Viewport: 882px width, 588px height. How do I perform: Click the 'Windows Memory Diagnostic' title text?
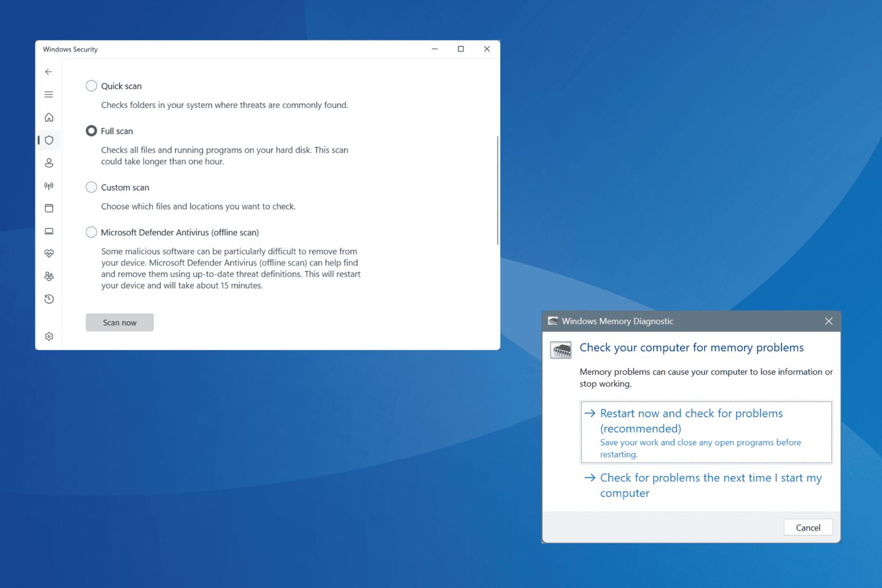click(x=617, y=321)
